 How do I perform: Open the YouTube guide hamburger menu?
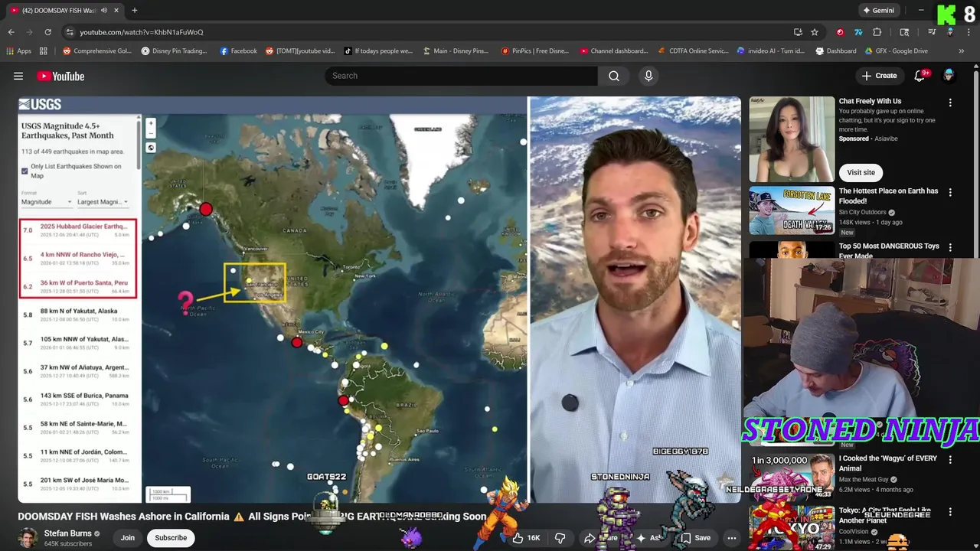pyautogui.click(x=18, y=76)
